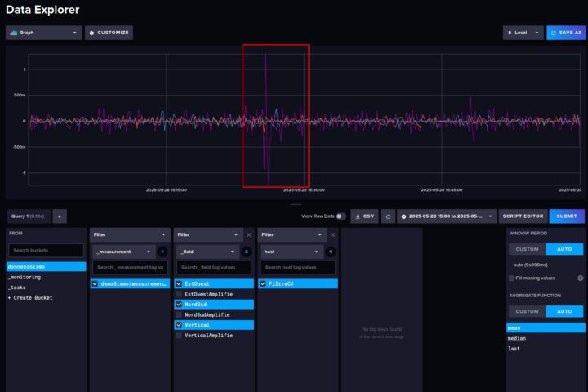Open Filter dropdown in the _measurement card

click(130, 235)
